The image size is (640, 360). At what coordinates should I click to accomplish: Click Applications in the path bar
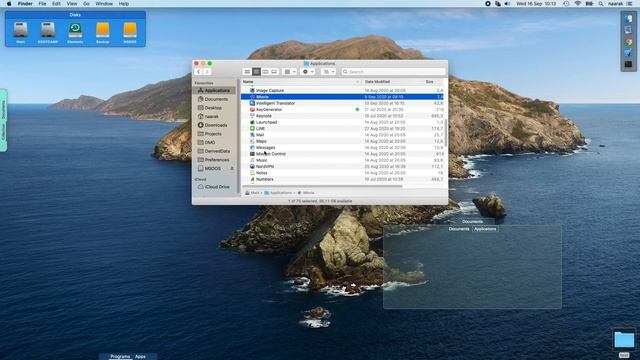point(278,193)
